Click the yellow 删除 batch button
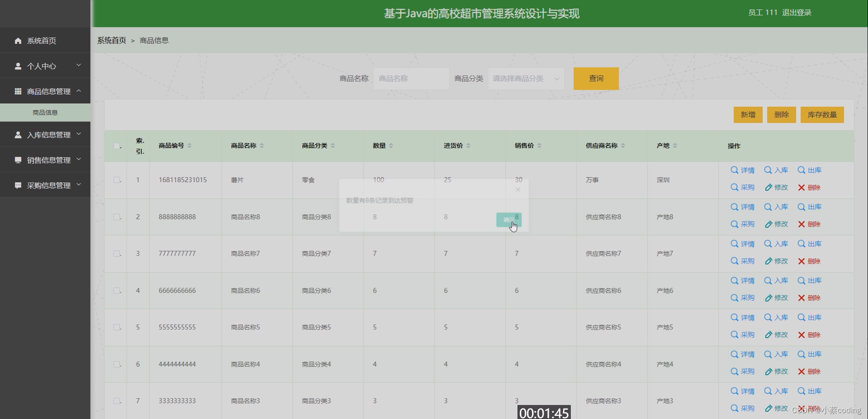868x419 pixels. click(x=782, y=115)
